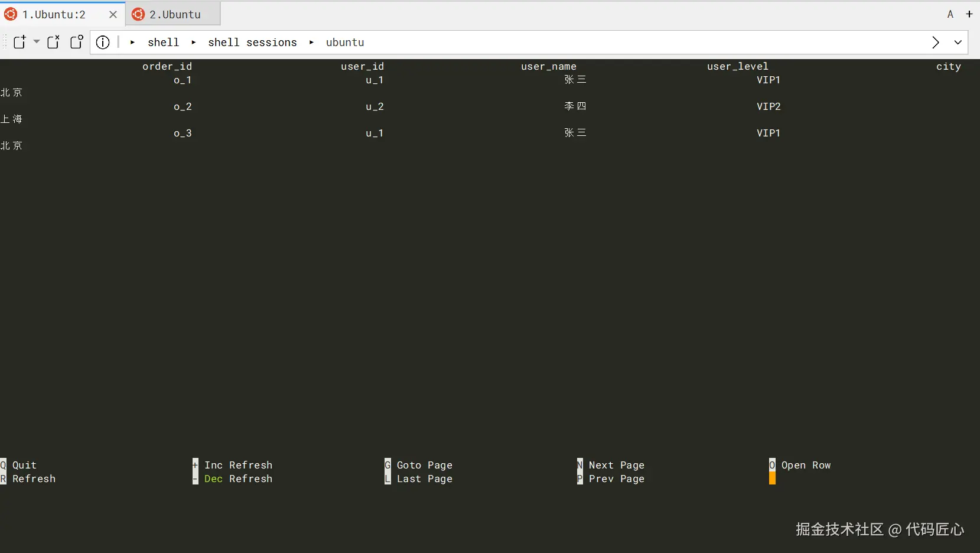Close the 1.Ubuntu:2 tab
Screen dimensions: 980x553
(113, 14)
